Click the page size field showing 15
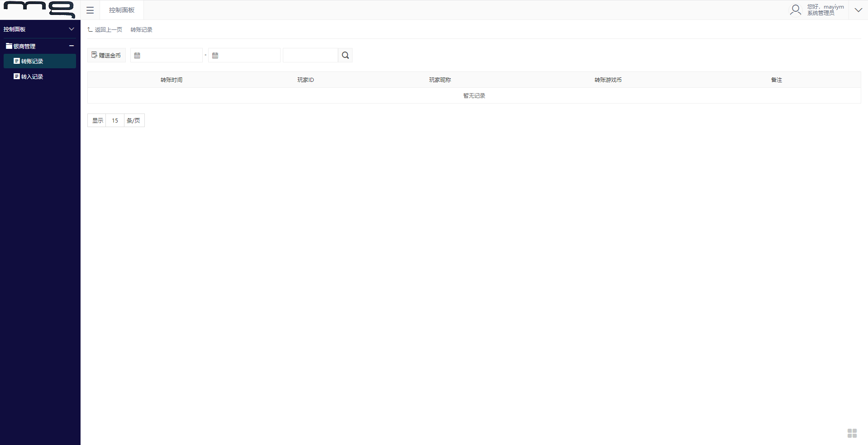 [115, 120]
